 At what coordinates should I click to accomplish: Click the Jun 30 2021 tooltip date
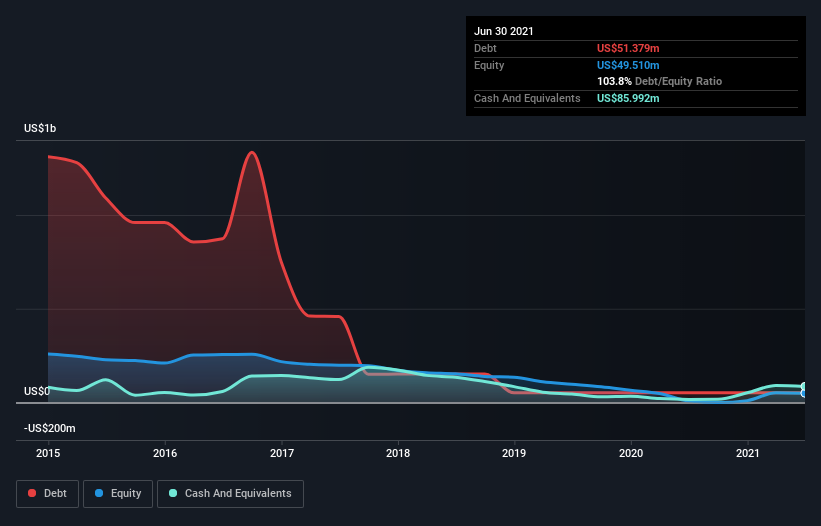pos(504,31)
